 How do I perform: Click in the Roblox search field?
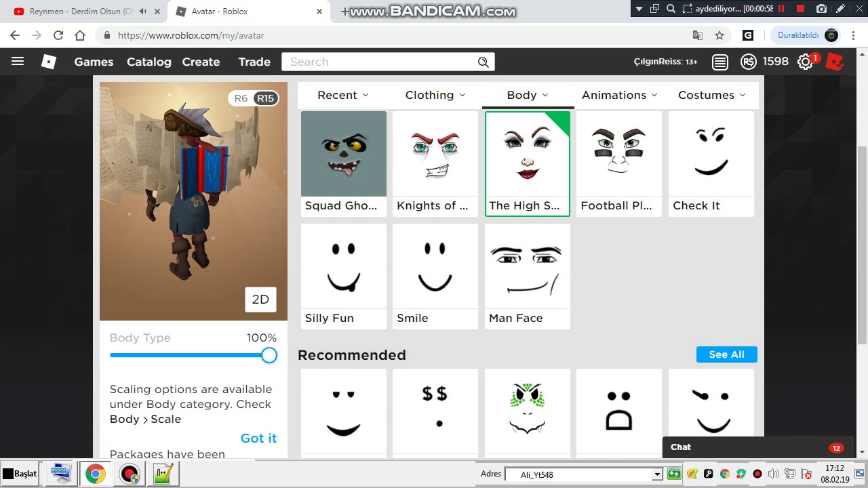click(380, 62)
